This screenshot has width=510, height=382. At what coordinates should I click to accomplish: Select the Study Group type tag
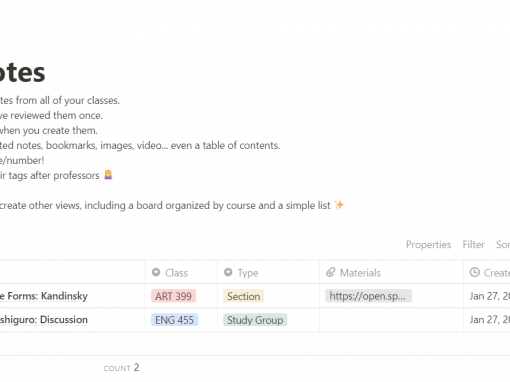pyautogui.click(x=255, y=320)
